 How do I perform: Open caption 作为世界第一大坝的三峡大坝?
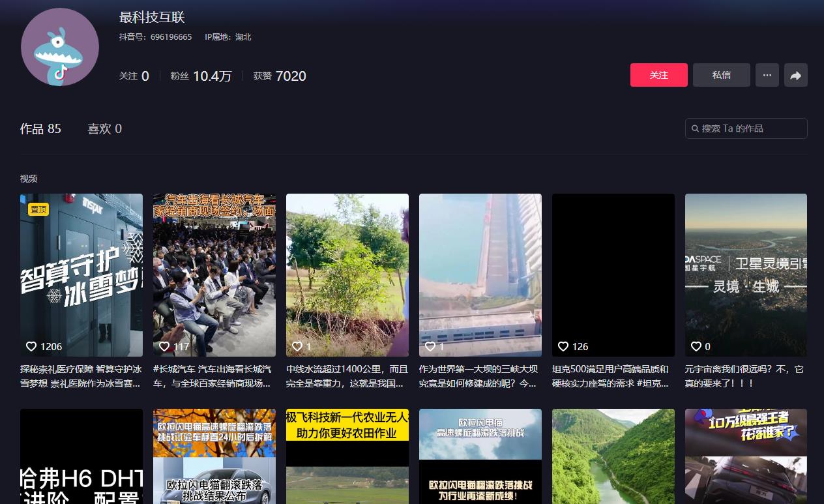click(x=480, y=376)
